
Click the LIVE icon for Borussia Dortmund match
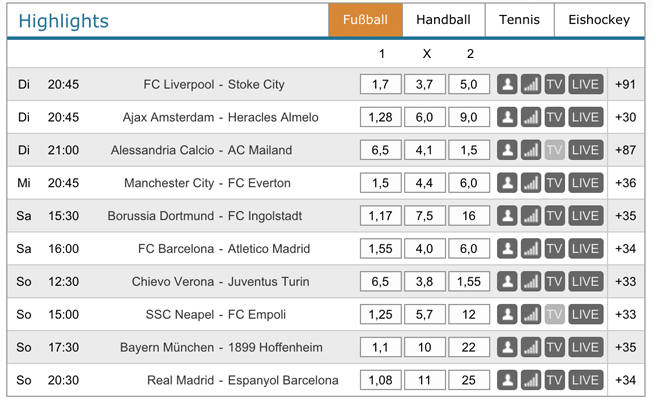pyautogui.click(x=585, y=216)
